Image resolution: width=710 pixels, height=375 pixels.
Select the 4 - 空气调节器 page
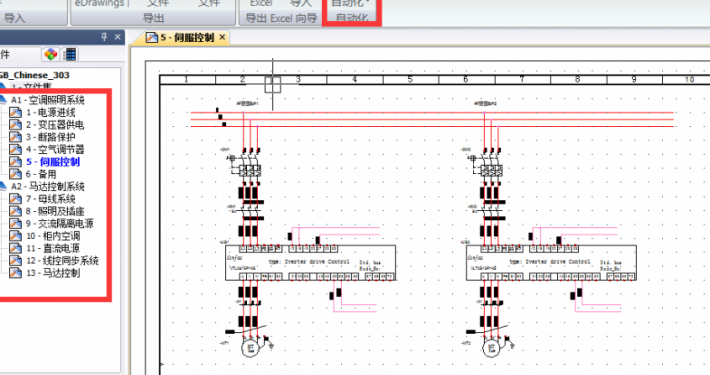[x=55, y=149]
